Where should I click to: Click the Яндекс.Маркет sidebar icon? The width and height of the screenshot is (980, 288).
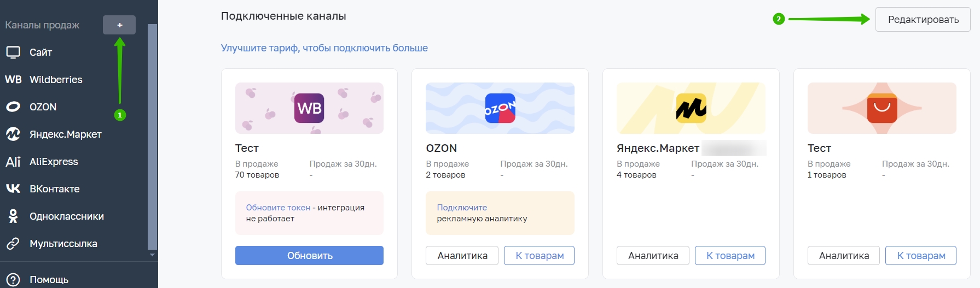click(13, 134)
